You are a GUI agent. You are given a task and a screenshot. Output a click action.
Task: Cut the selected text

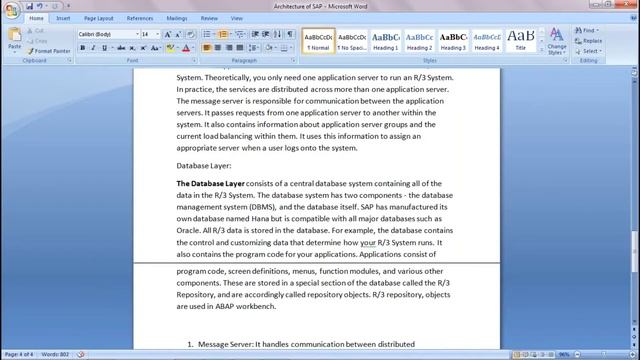point(36,31)
